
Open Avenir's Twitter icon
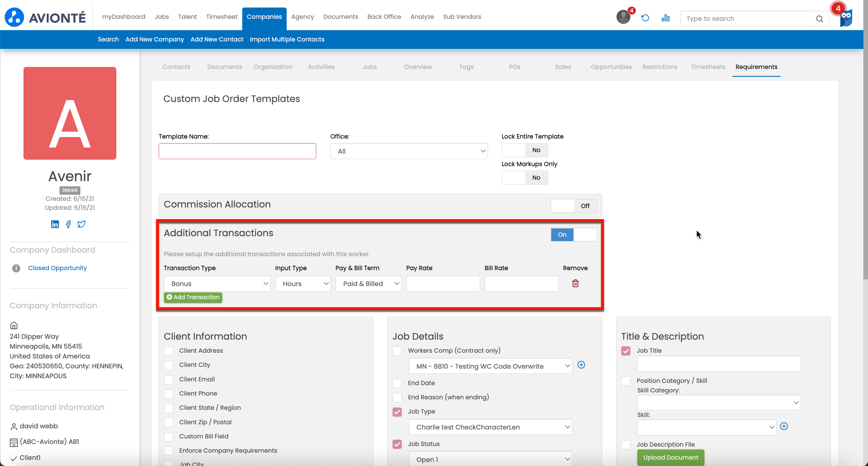tap(81, 224)
